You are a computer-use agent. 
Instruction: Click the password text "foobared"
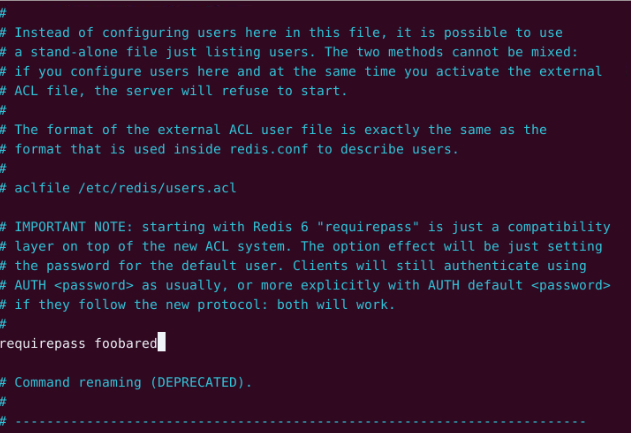[x=126, y=343]
